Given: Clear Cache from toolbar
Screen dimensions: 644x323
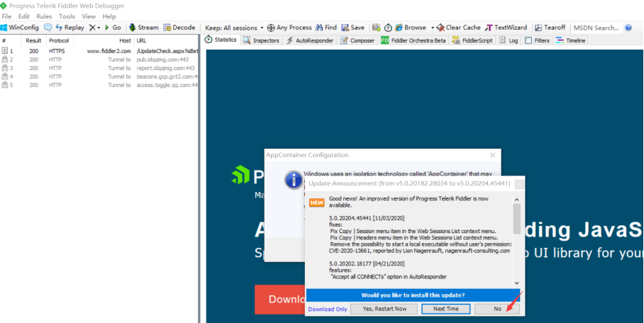Looking at the screenshot, I should coord(458,28).
